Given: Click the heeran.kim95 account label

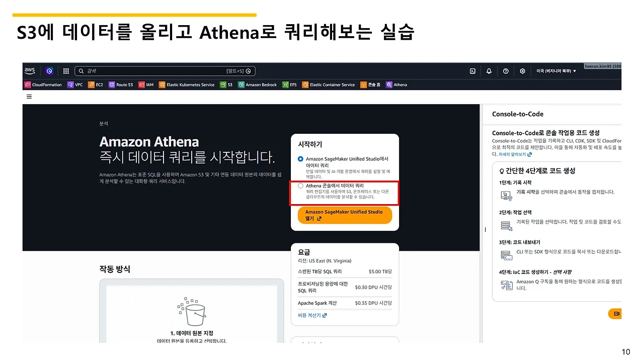Looking at the screenshot, I should point(603,66).
